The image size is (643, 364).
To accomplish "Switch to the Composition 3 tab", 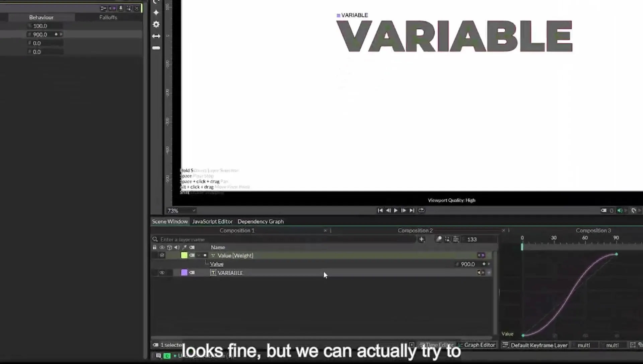I will [593, 231].
